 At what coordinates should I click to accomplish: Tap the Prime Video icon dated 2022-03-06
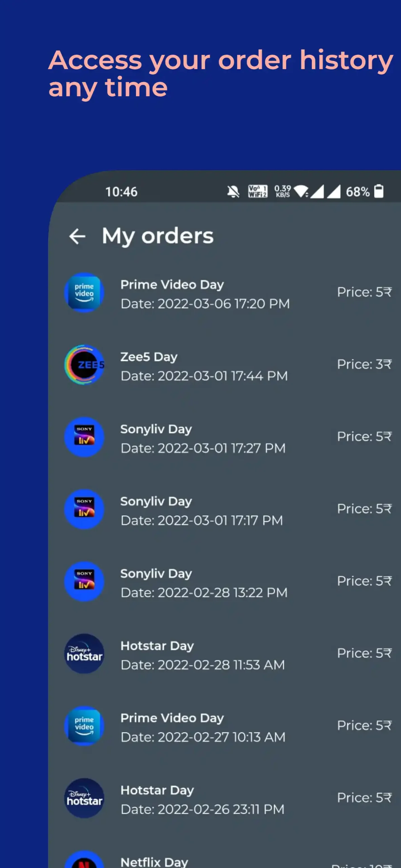coord(84,293)
